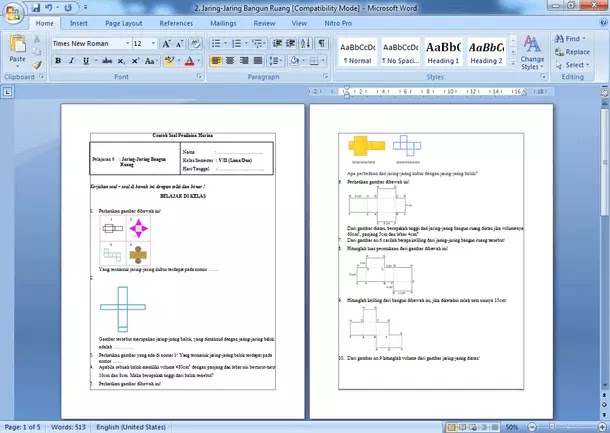The width and height of the screenshot is (610, 433).
Task: Click the Find binoculars button
Action: click(570, 39)
